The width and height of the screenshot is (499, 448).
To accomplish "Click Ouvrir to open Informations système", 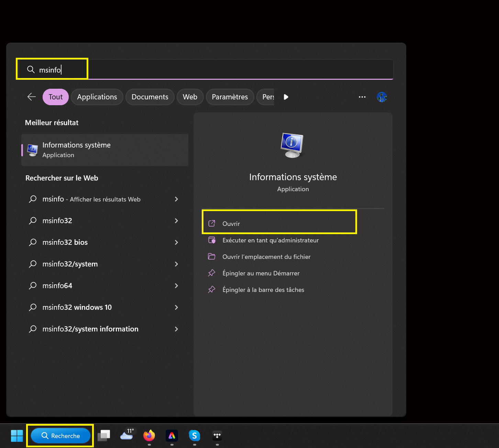I will coord(231,224).
